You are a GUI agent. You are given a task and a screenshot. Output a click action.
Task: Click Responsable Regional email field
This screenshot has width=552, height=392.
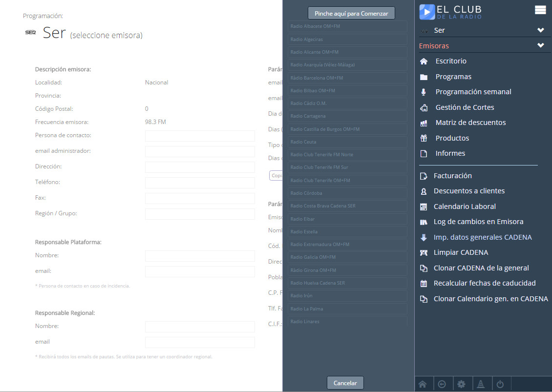tap(200, 342)
